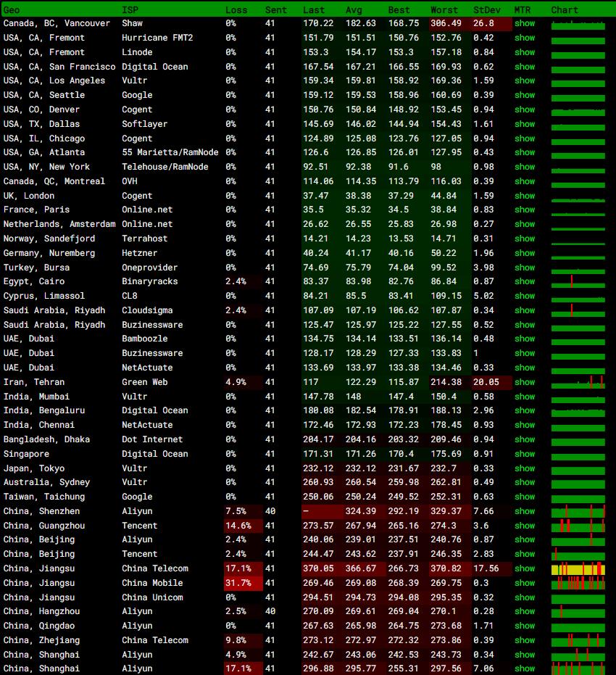Open show link for Montreal OVH
Viewport: 616px width, 675px height.
tap(525, 181)
